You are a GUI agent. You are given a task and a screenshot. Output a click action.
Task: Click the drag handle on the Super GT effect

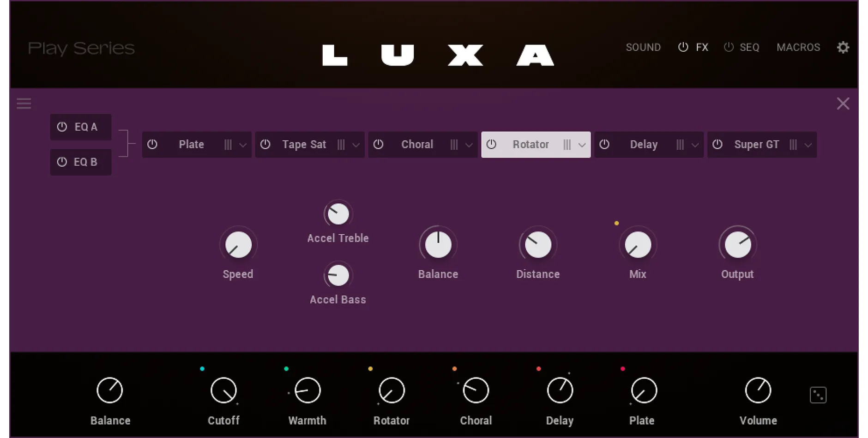[794, 144]
